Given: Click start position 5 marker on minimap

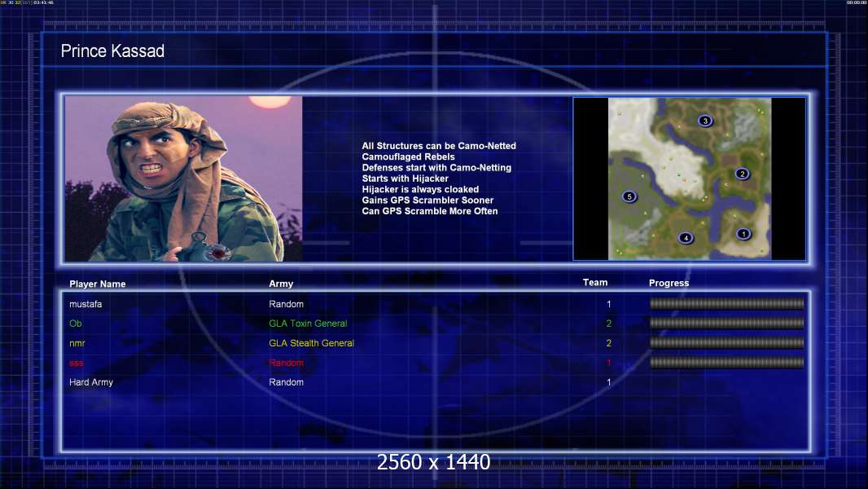Looking at the screenshot, I should [x=629, y=196].
